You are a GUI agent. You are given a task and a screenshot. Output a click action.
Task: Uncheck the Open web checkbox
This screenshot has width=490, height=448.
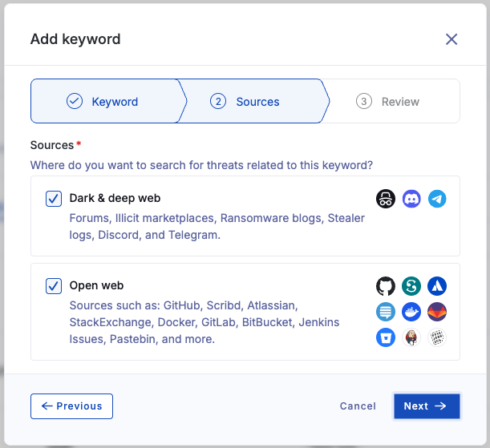[x=54, y=286]
